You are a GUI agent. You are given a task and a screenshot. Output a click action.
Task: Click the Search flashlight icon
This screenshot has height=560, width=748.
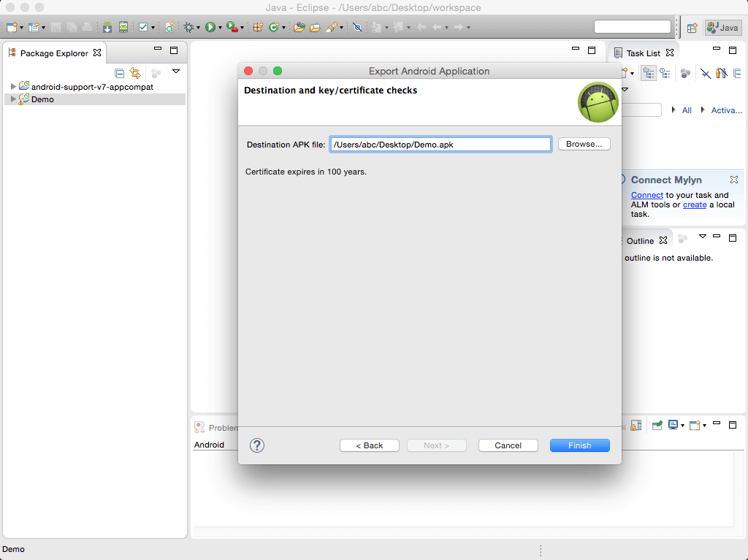coord(332,27)
